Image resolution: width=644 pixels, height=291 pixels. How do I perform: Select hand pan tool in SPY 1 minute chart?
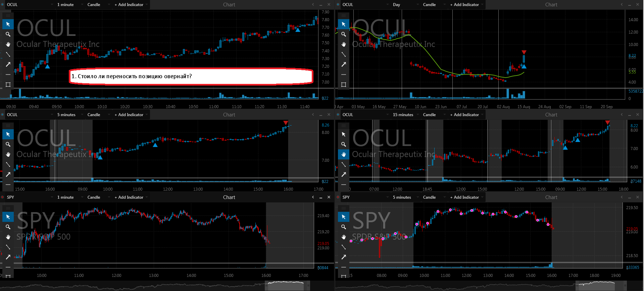(8, 237)
